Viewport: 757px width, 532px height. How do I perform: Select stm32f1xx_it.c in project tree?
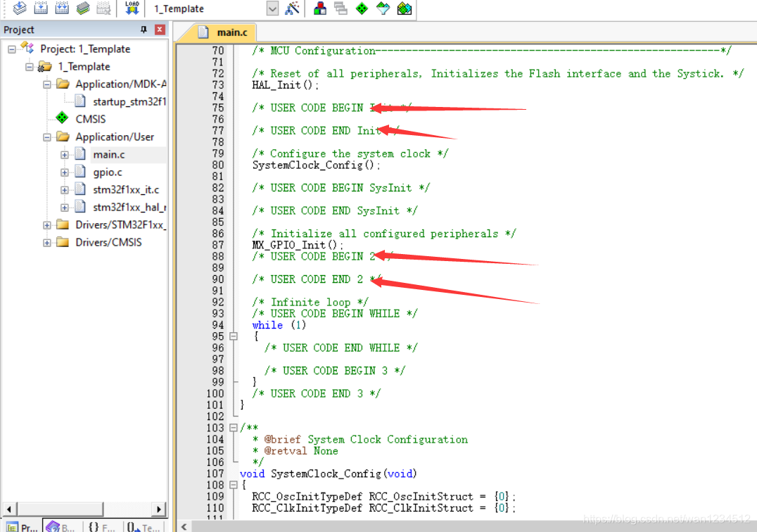pos(126,189)
